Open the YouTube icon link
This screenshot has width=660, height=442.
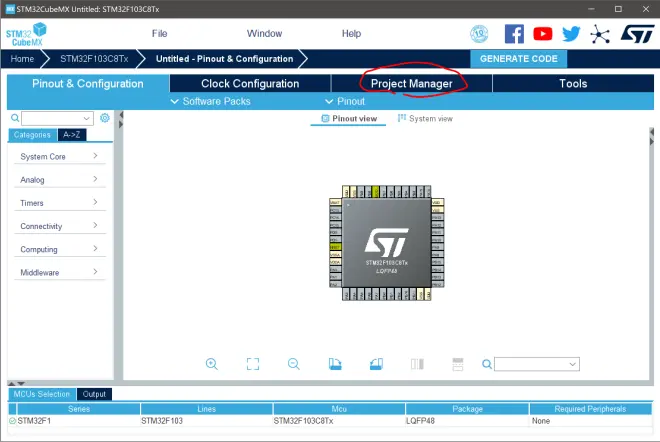coord(543,34)
